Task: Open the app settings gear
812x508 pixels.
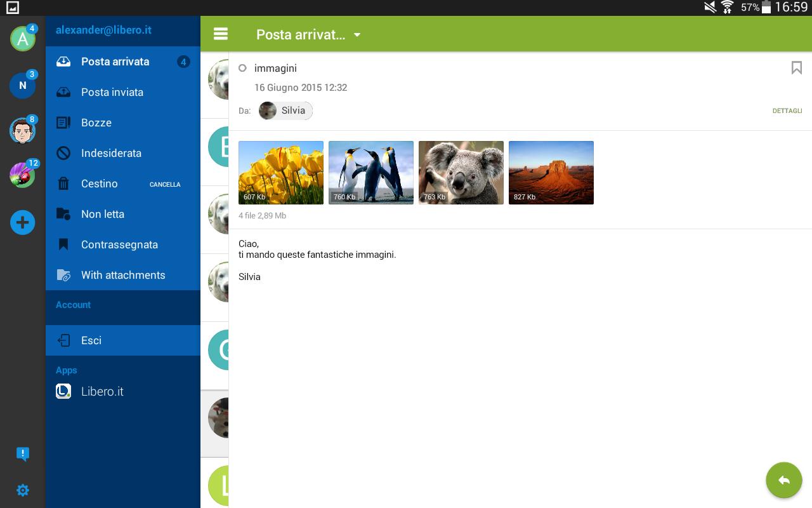Action: (22, 490)
